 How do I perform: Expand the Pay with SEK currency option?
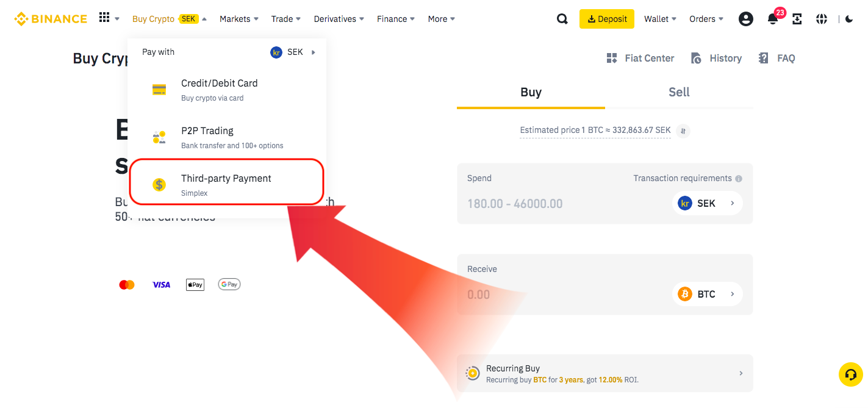point(293,52)
